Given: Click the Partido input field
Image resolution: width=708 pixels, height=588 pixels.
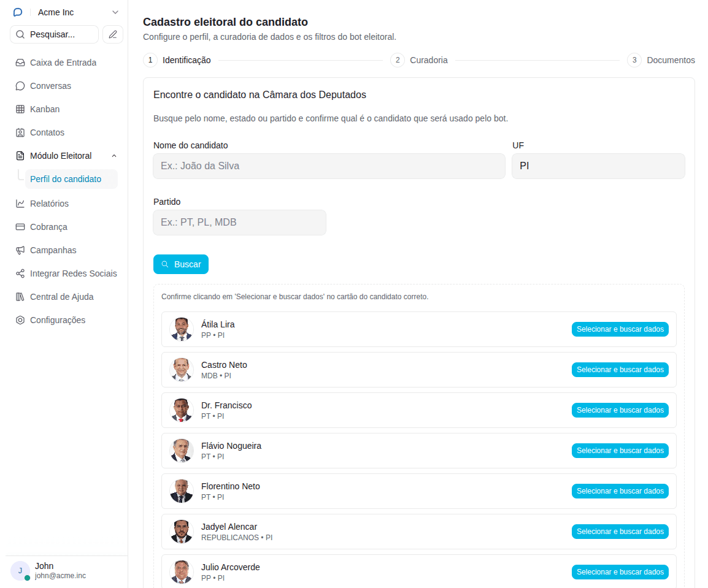Looking at the screenshot, I should tap(239, 223).
